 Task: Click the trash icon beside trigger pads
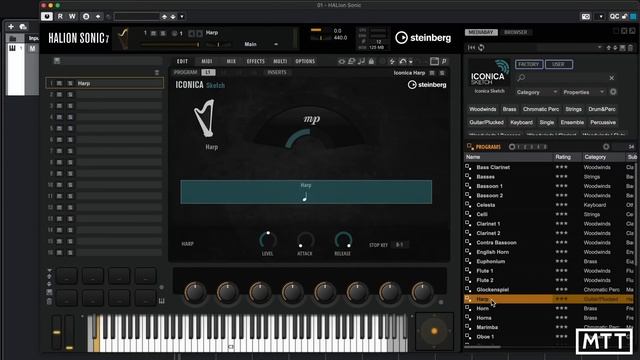click(49, 302)
